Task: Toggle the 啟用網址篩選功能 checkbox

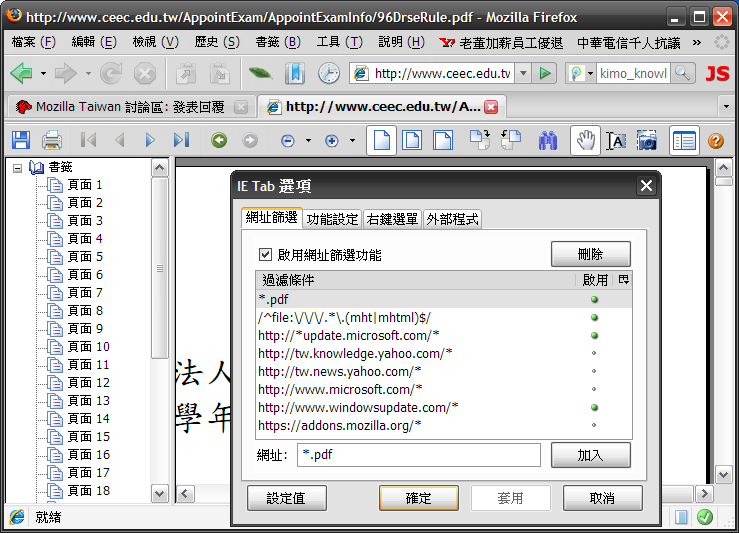Action: click(x=265, y=255)
